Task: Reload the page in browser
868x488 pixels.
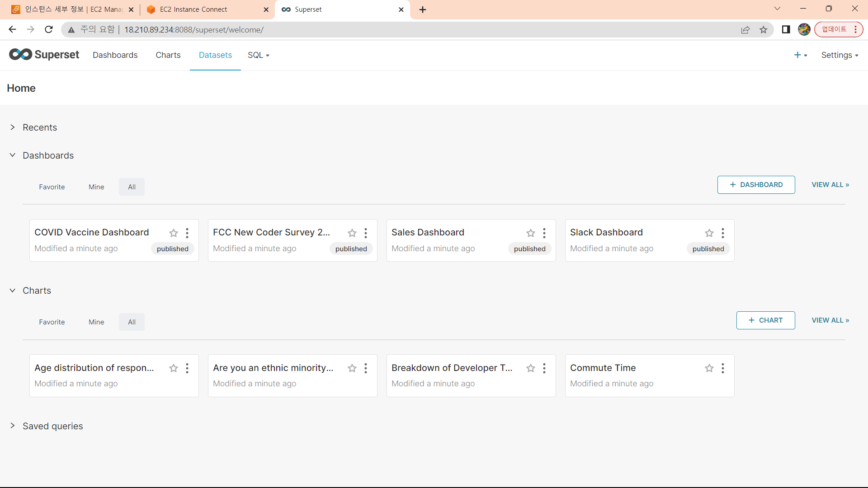Action: 49,30
